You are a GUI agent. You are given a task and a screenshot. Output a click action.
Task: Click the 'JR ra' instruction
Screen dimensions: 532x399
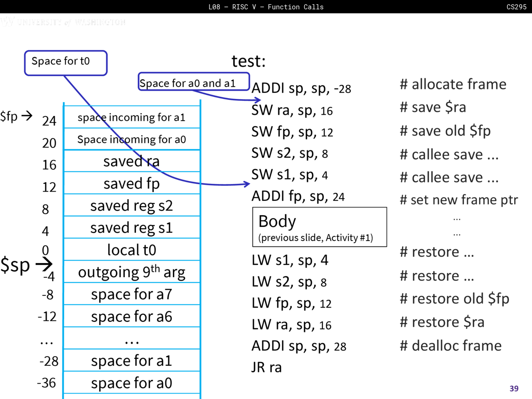(x=266, y=367)
